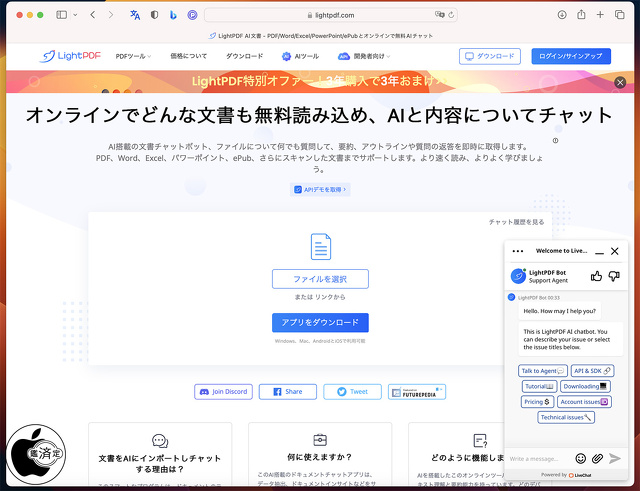This screenshot has height=491, width=640.
Task: Open the AIツール menu item
Action: (300, 56)
